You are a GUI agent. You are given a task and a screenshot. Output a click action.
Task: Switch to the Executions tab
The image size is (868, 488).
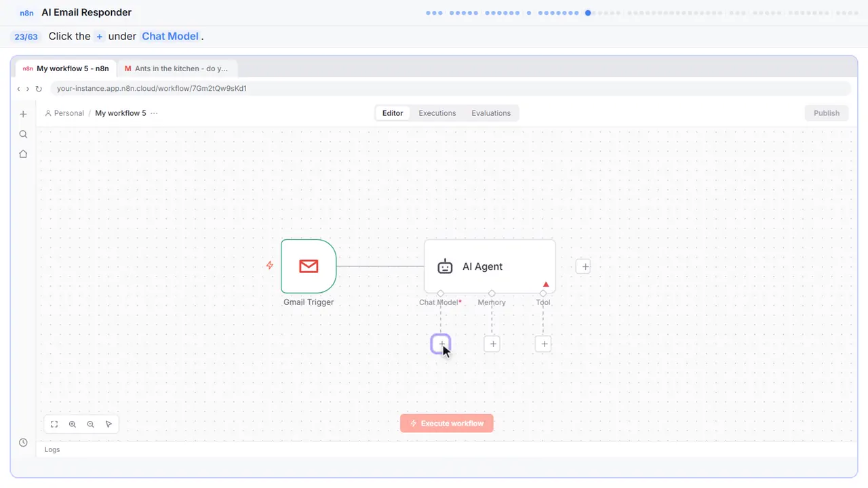pyautogui.click(x=437, y=113)
